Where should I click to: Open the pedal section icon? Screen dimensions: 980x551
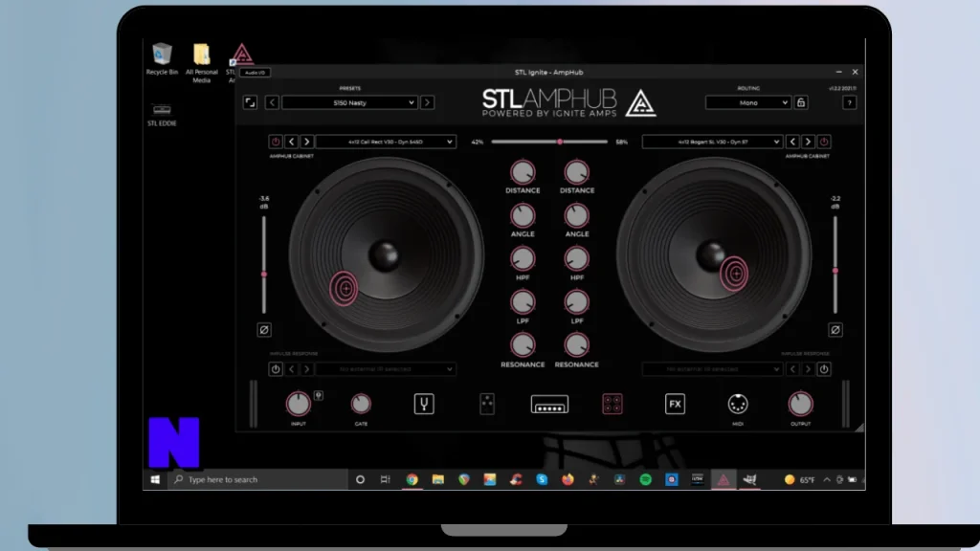point(487,405)
